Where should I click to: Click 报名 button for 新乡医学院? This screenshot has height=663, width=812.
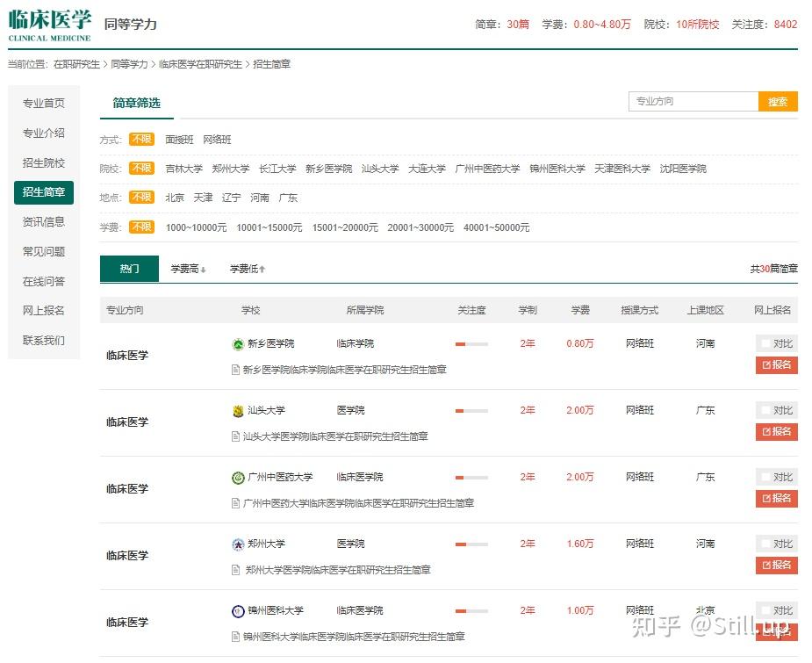(776, 364)
